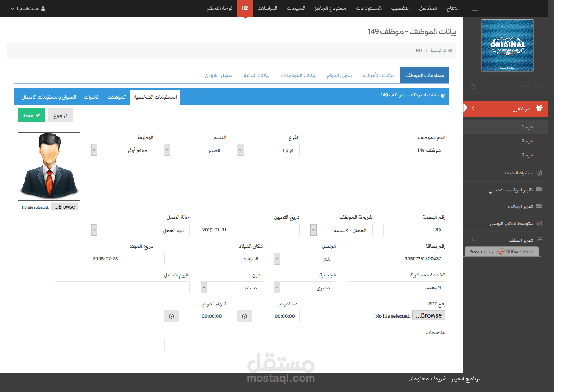Click the hamburger menu icon in top bar
The height and width of the screenshot is (392, 562).
[475, 8]
